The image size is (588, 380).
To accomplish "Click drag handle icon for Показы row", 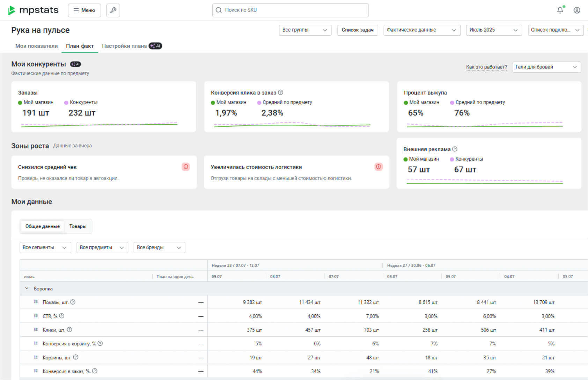I will click(36, 302).
